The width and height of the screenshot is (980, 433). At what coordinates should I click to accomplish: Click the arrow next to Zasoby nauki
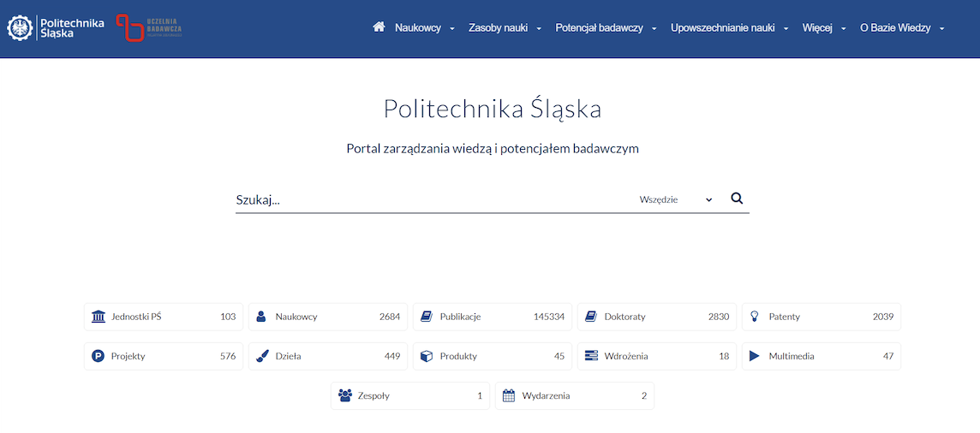[x=539, y=29]
